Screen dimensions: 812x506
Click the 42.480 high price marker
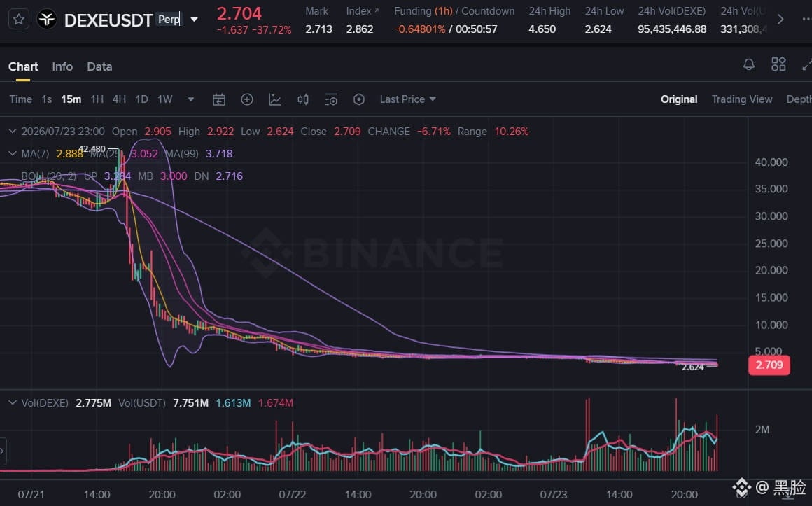click(x=92, y=148)
